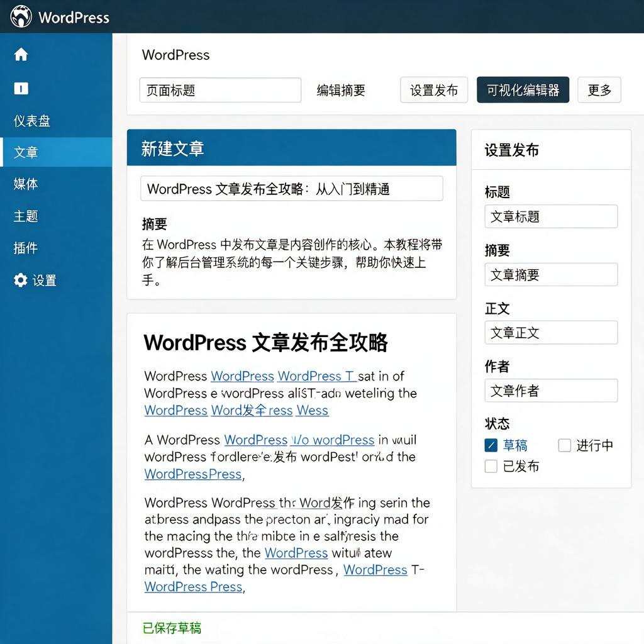This screenshot has width=644, height=644.
Task: Click the 状态 label
Action: click(497, 423)
